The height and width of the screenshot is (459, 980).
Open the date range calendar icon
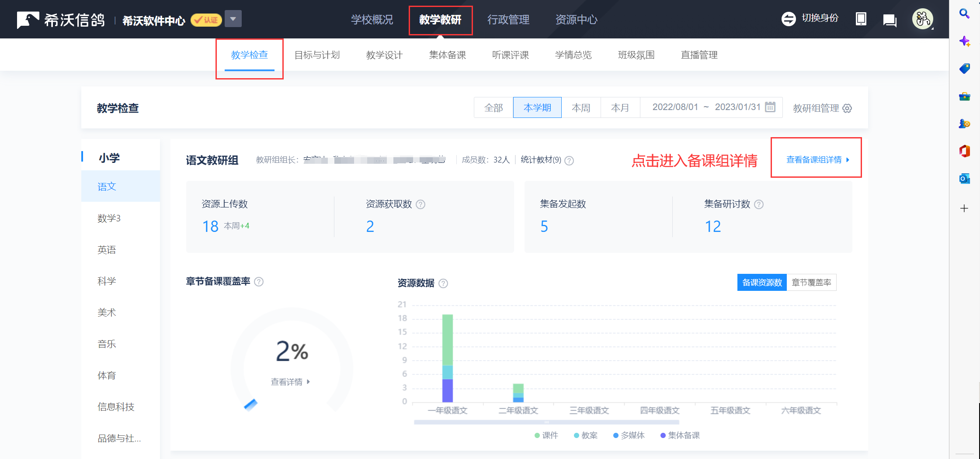[x=770, y=107]
